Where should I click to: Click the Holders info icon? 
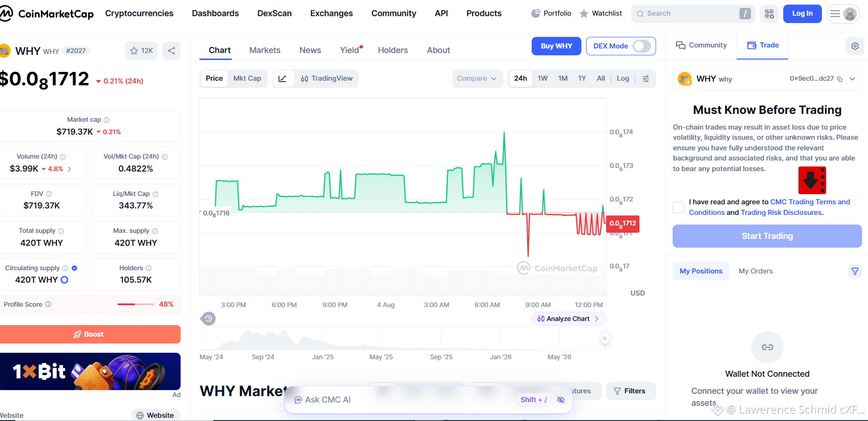(x=149, y=268)
